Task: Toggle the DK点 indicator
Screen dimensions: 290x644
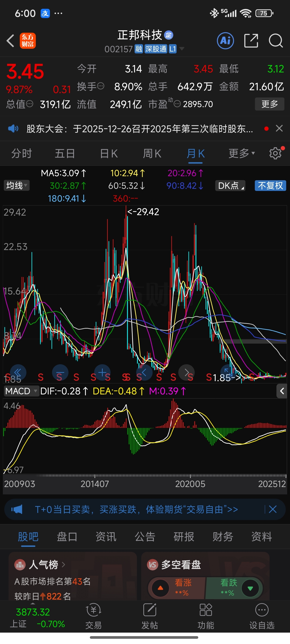Action: click(x=230, y=186)
